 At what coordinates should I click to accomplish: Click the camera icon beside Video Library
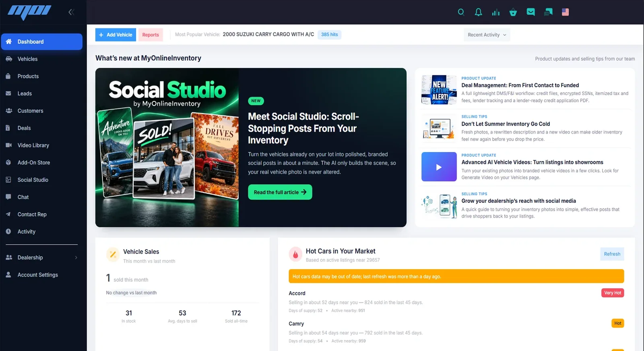9,145
